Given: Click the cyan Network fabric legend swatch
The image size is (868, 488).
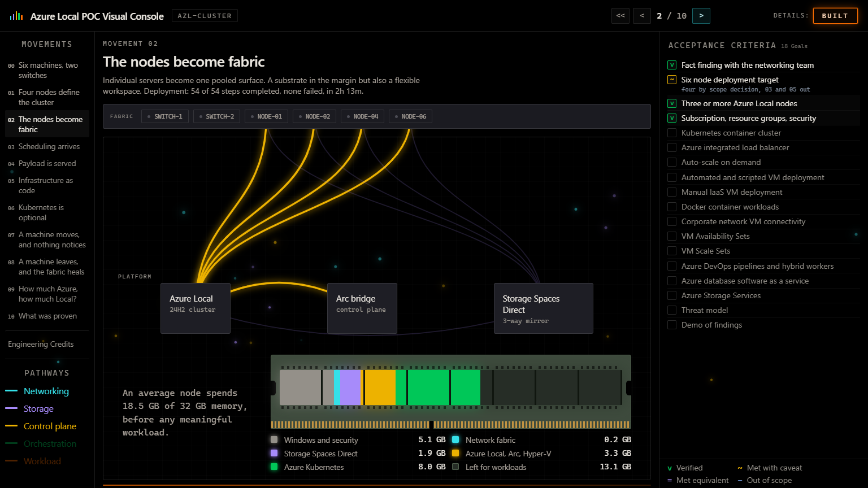Looking at the screenshot, I should click(x=455, y=439).
